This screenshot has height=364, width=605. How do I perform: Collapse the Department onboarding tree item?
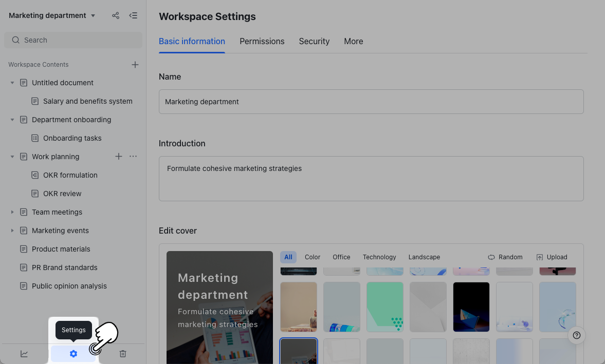click(x=12, y=120)
